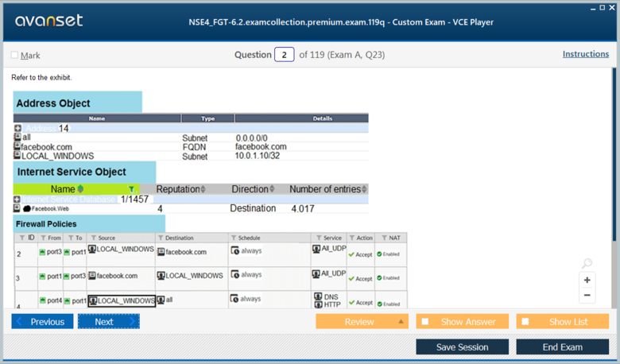
Task: Click the LOCAL_WINDOWS address object icon
Action: click(x=17, y=155)
